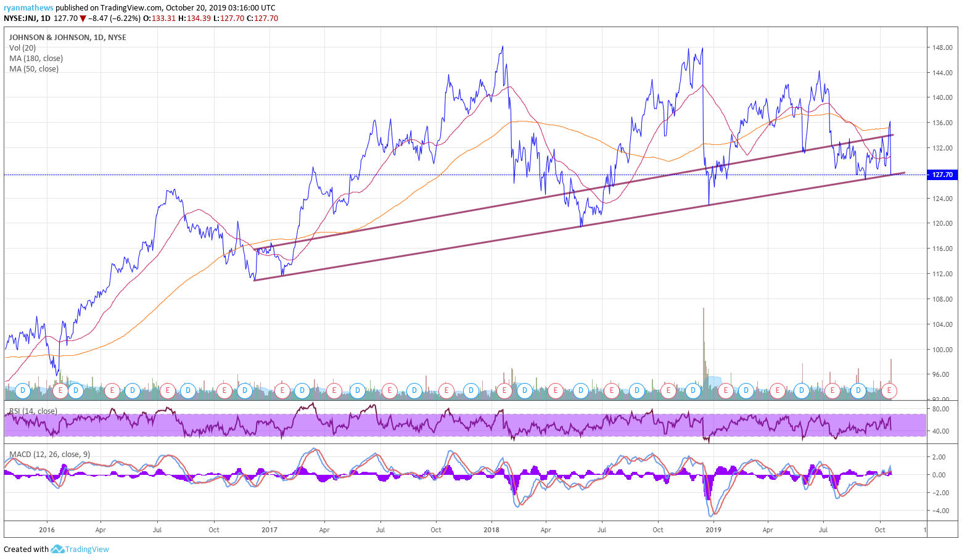
Task: Click the October 2017 earnings E marker
Action: 446,390
